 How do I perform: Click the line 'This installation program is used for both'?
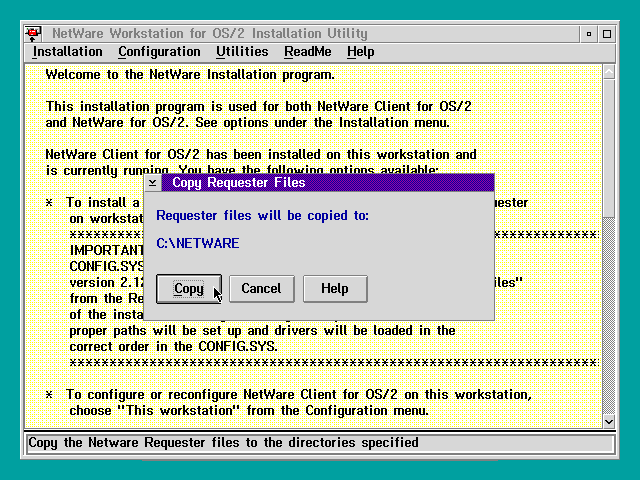tap(258, 107)
